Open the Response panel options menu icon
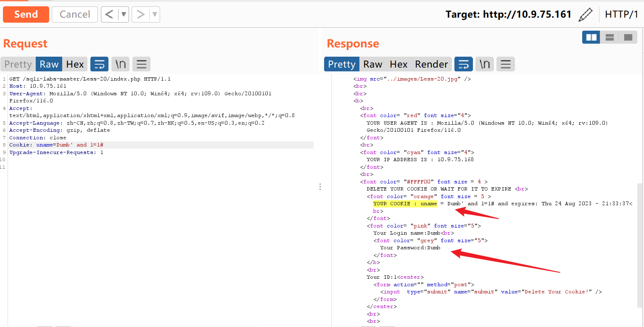644x327 pixels. tap(506, 64)
